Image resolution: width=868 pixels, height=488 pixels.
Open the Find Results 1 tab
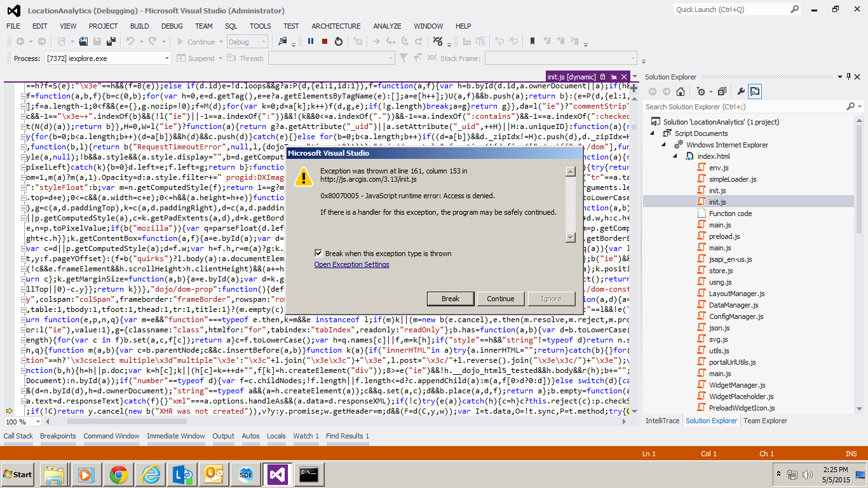tap(348, 436)
